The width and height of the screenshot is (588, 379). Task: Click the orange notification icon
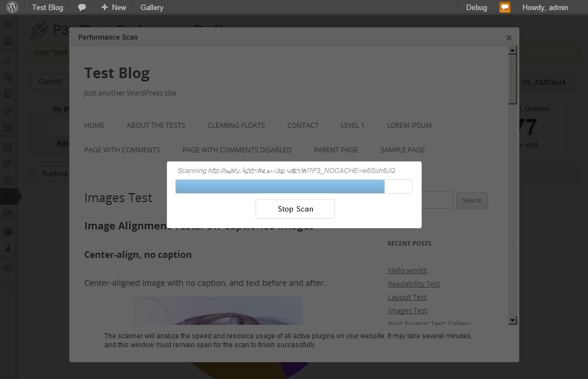click(504, 8)
